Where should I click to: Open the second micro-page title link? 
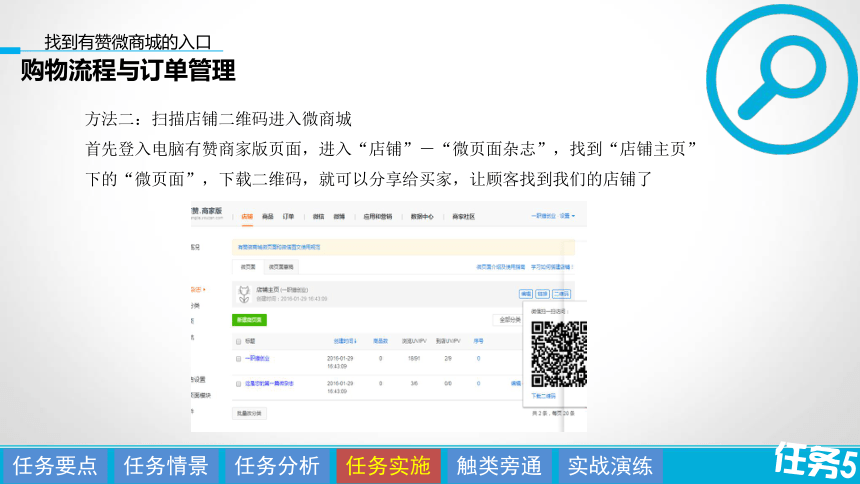tap(269, 384)
